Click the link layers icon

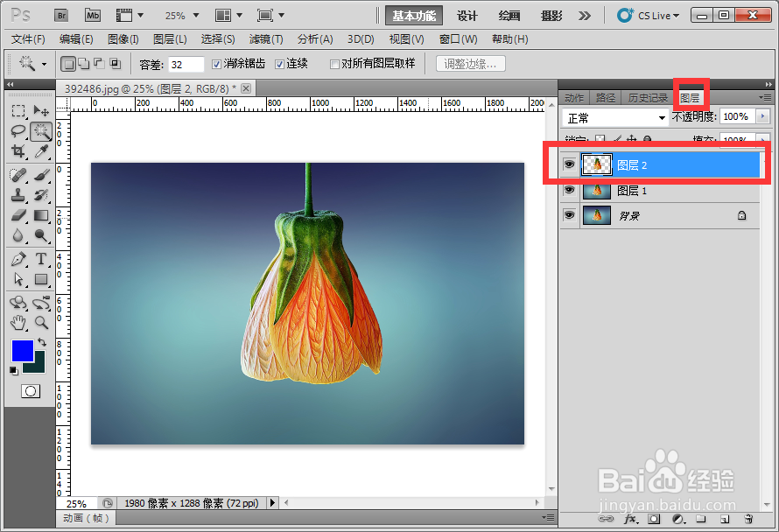[x=606, y=519]
